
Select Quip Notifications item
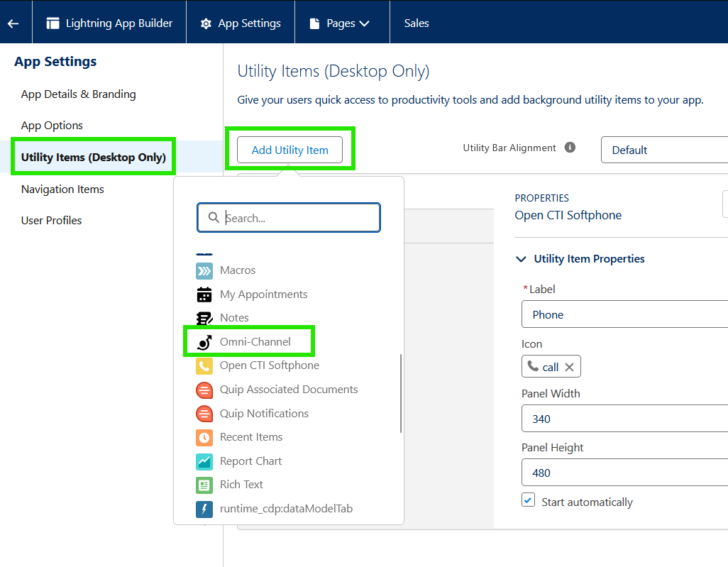click(264, 413)
